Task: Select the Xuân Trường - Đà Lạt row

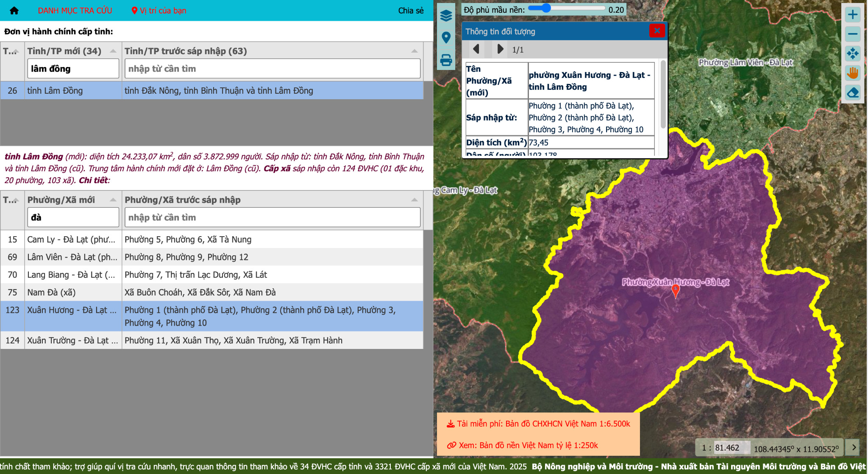Action: coord(212,340)
